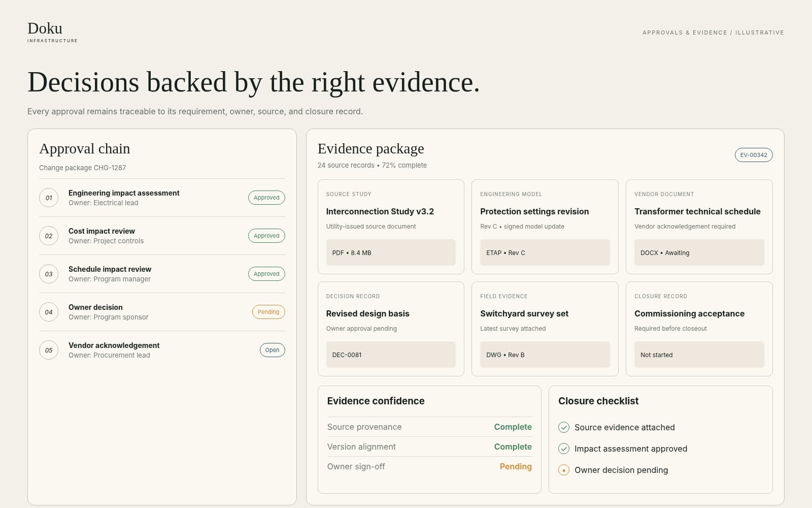Click the Change package CHG-1287 text

(x=82, y=168)
